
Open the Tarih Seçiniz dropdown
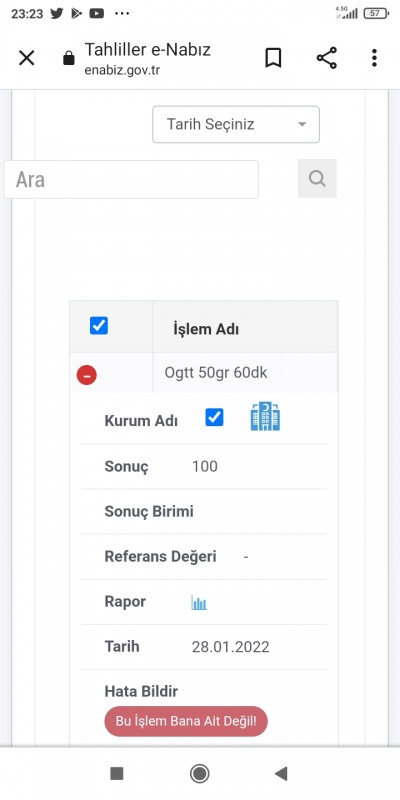point(236,124)
